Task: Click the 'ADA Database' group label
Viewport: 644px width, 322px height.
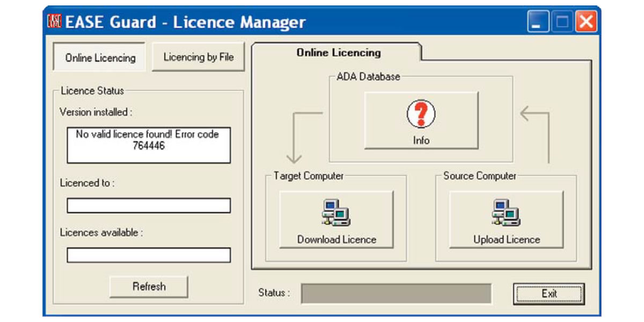Action: 368,76
